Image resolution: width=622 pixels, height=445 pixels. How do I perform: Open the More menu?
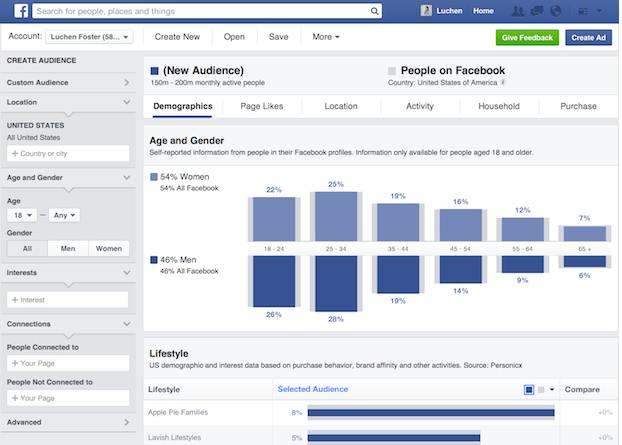pos(326,37)
